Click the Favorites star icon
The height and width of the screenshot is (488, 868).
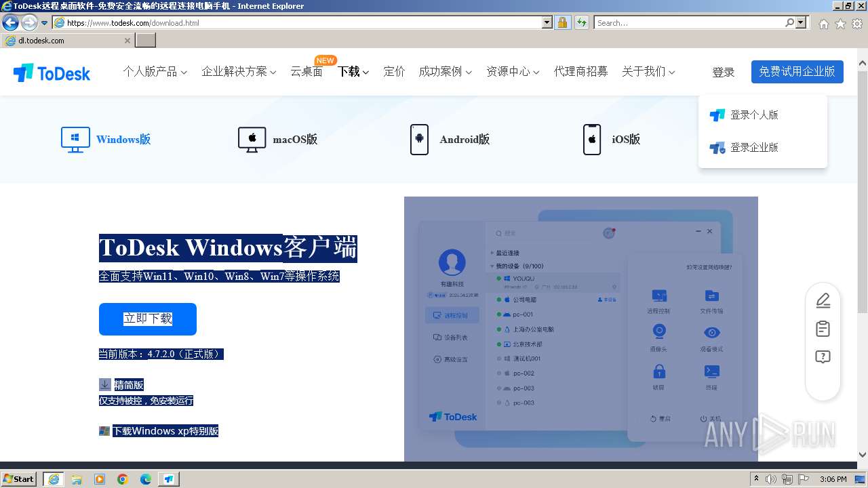pyautogui.click(x=840, y=23)
